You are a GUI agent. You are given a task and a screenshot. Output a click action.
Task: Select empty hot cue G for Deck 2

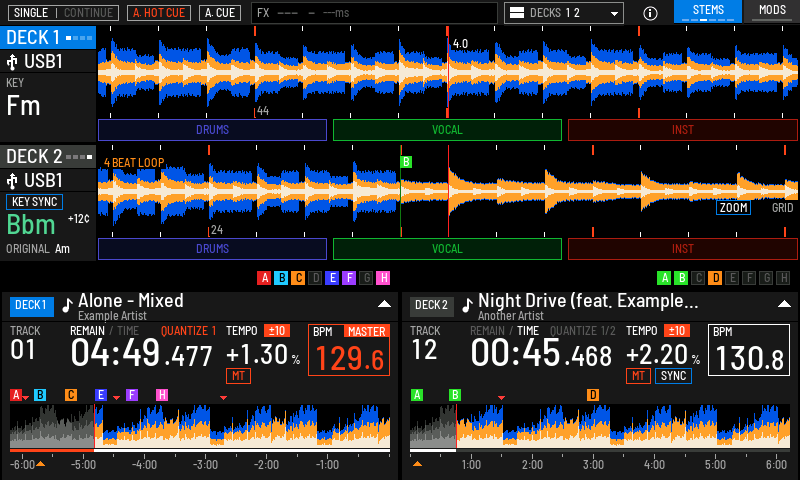(x=766, y=278)
